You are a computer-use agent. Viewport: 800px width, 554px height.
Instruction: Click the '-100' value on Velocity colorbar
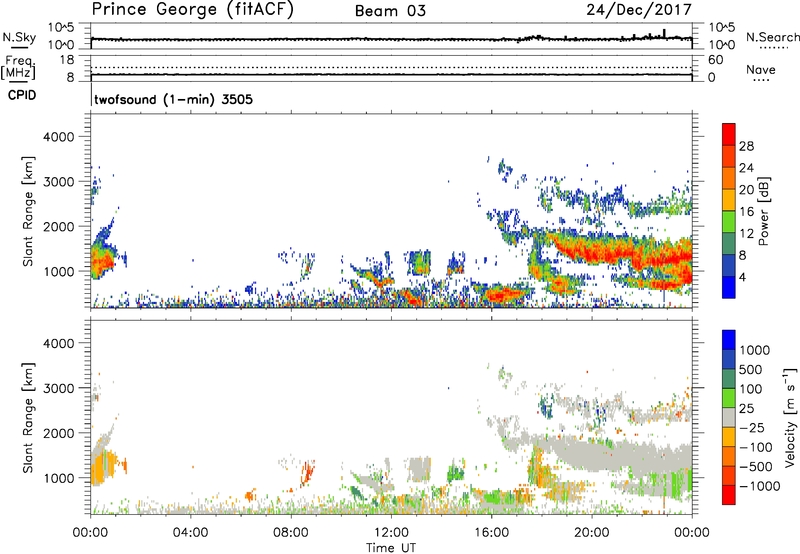tap(756, 447)
